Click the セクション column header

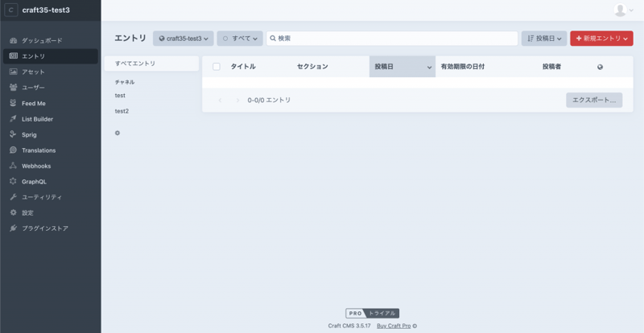312,67
